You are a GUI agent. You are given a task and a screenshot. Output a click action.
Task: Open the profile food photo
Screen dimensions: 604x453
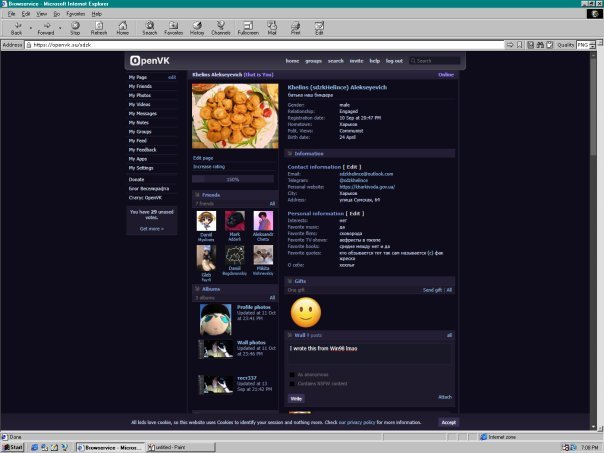[x=235, y=116]
